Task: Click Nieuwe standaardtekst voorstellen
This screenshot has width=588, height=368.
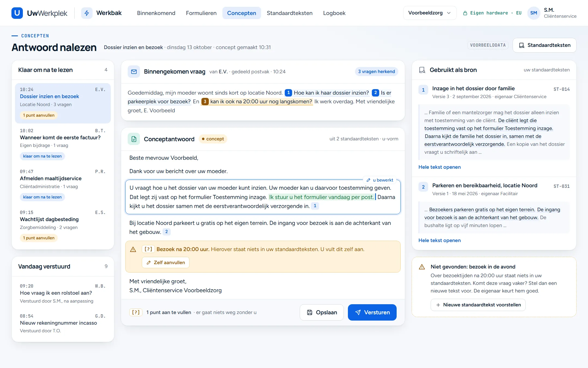Action: pyautogui.click(x=478, y=305)
